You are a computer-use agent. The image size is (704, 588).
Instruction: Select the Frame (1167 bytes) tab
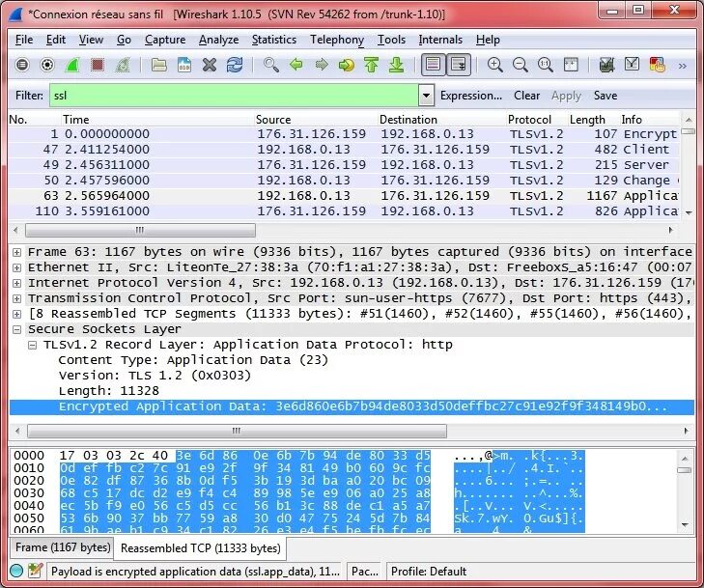coord(63,547)
